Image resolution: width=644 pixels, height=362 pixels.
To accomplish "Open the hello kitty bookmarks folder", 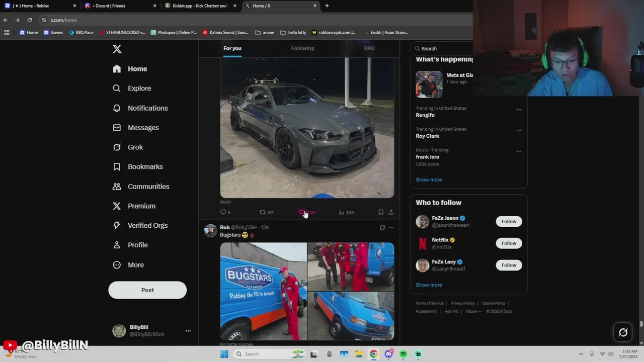I will (x=293, y=32).
